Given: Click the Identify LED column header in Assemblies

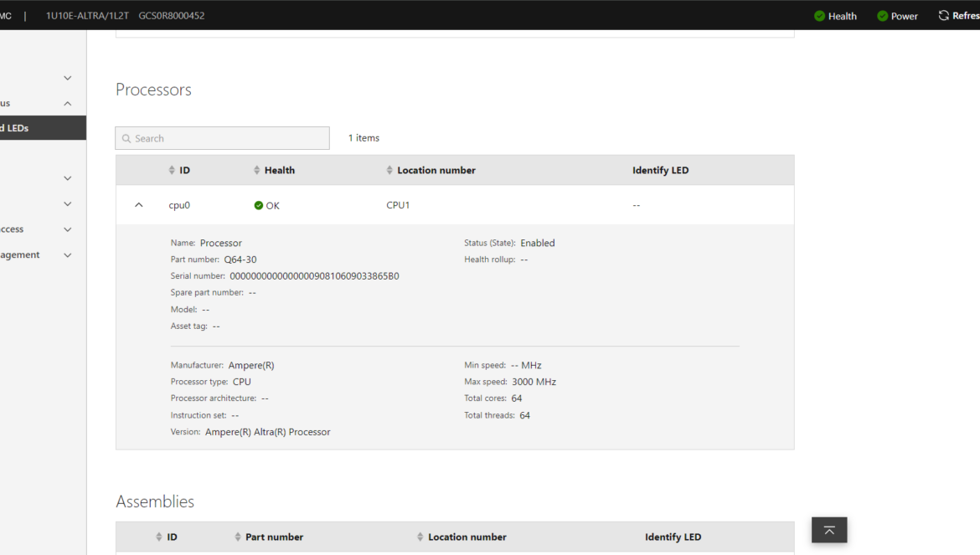Looking at the screenshot, I should click(x=673, y=537).
